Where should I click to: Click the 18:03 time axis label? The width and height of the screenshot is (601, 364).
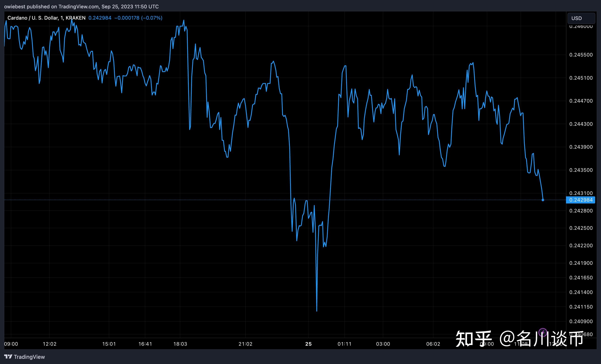[180, 344]
